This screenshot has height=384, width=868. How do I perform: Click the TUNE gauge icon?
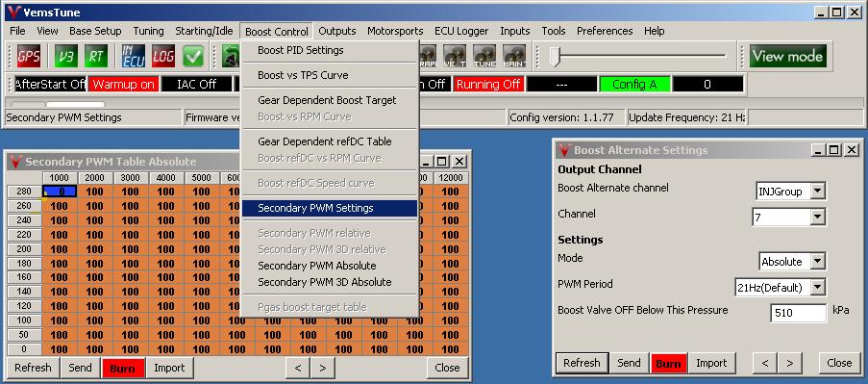click(484, 56)
